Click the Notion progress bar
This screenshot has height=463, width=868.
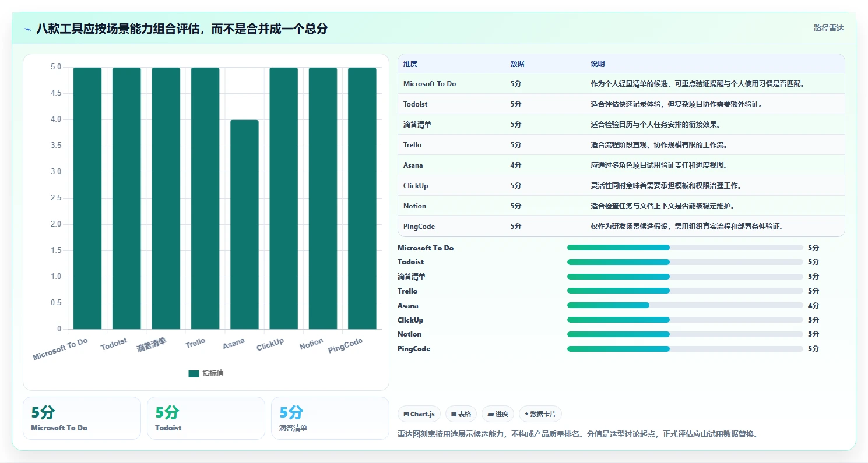[x=685, y=334]
